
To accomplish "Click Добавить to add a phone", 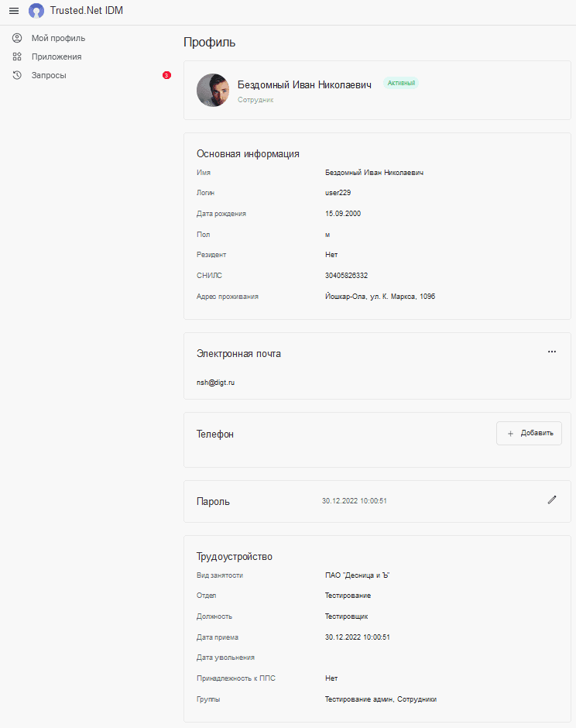I will coord(529,433).
